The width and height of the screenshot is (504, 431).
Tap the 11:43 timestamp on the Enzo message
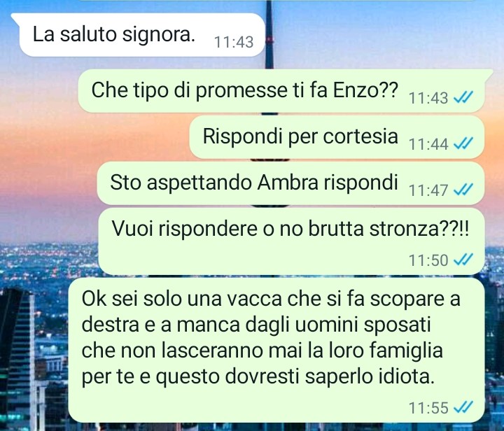click(x=428, y=98)
